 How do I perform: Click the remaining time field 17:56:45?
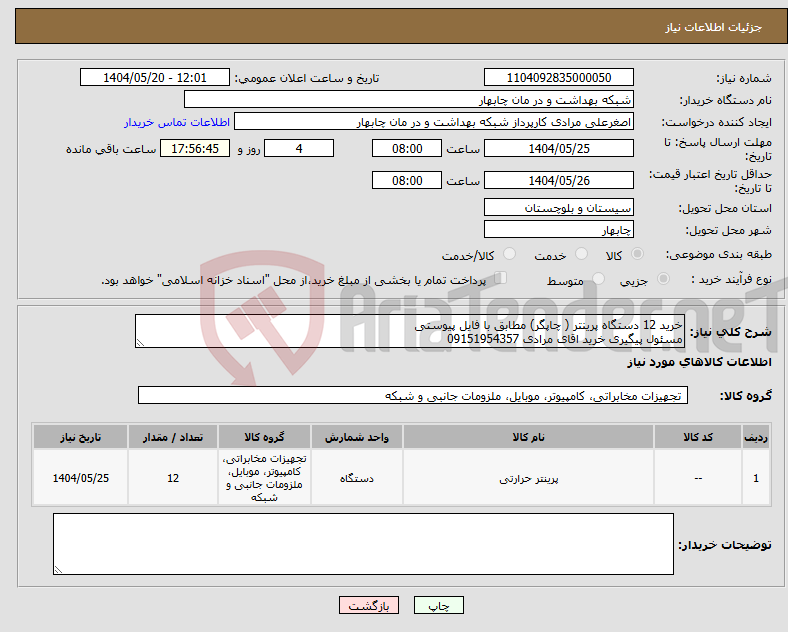[195, 148]
